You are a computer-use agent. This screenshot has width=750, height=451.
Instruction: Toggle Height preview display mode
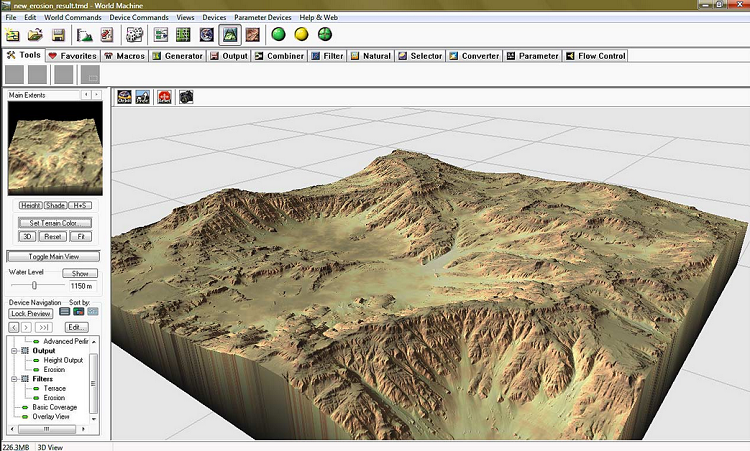click(30, 205)
